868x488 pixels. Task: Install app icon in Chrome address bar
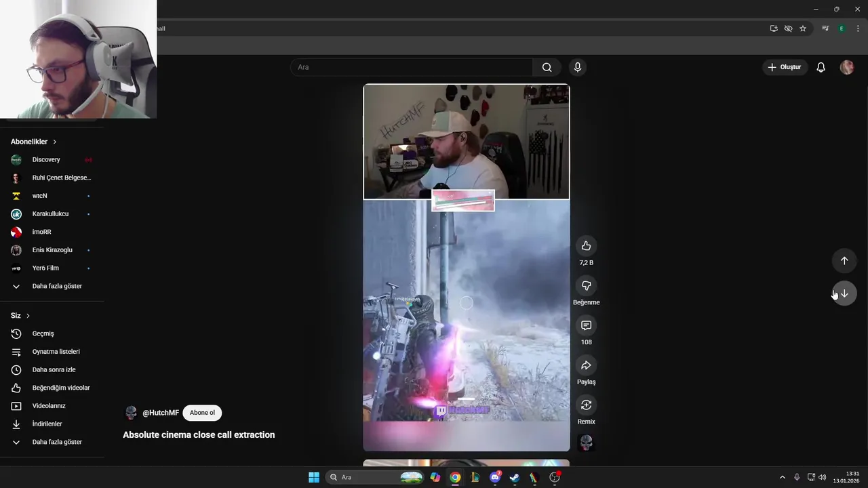pyautogui.click(x=774, y=28)
